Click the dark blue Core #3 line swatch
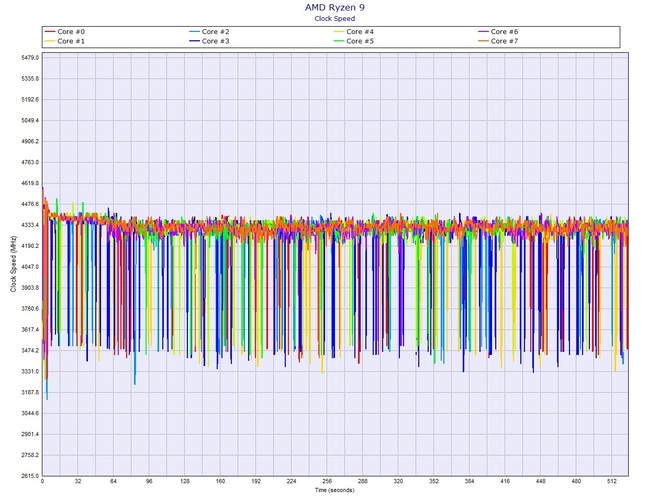 click(x=194, y=41)
